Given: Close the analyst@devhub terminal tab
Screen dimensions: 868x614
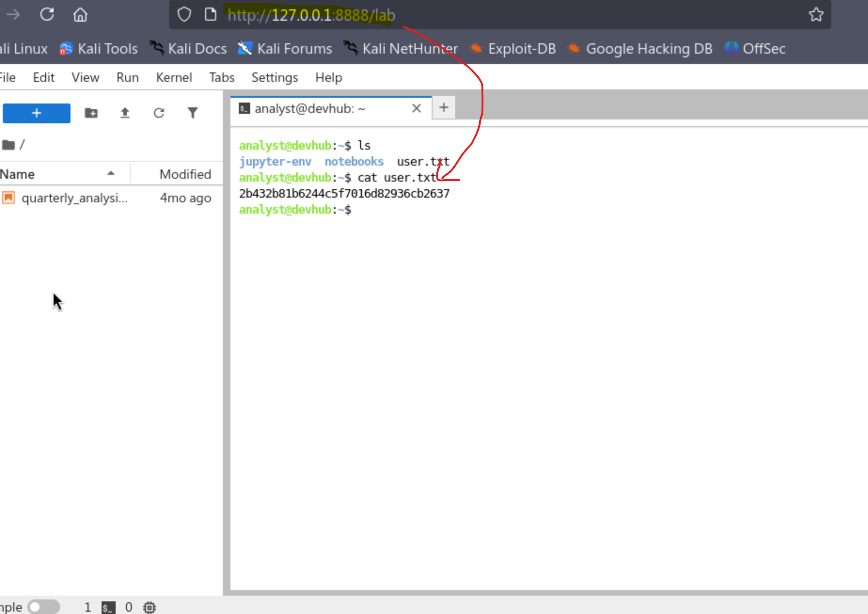Looking at the screenshot, I should tap(416, 109).
